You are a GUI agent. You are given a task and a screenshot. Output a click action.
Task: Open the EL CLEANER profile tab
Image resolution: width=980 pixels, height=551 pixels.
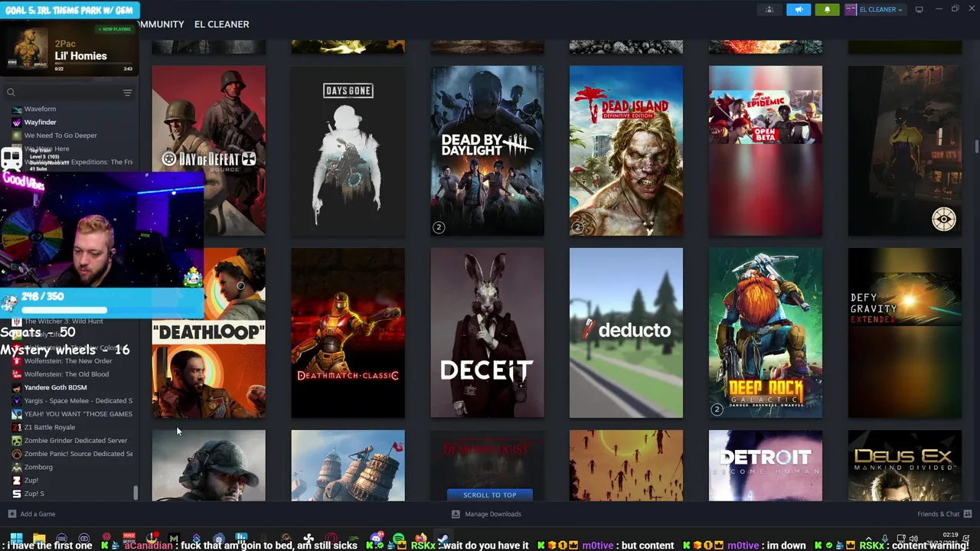(x=221, y=24)
